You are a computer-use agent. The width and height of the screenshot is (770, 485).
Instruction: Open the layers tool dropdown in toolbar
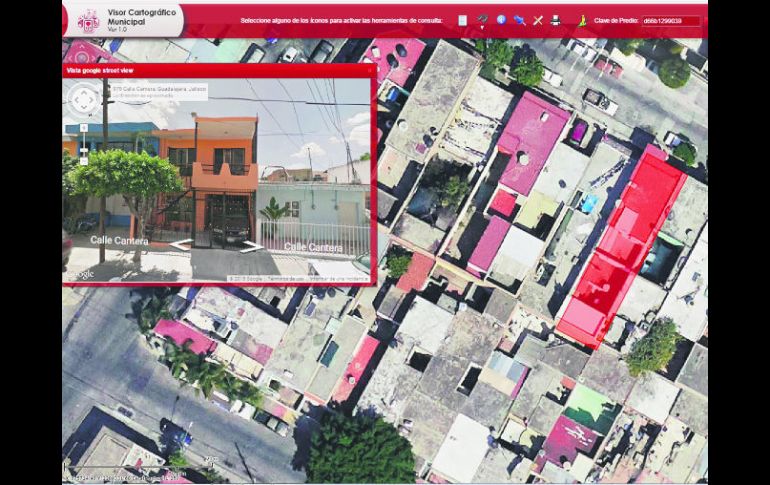point(482,20)
